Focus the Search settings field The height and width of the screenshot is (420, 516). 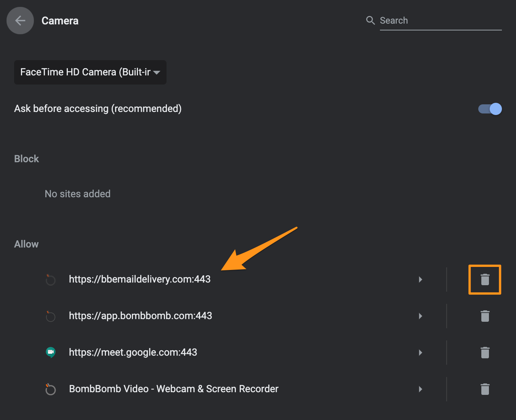click(441, 21)
